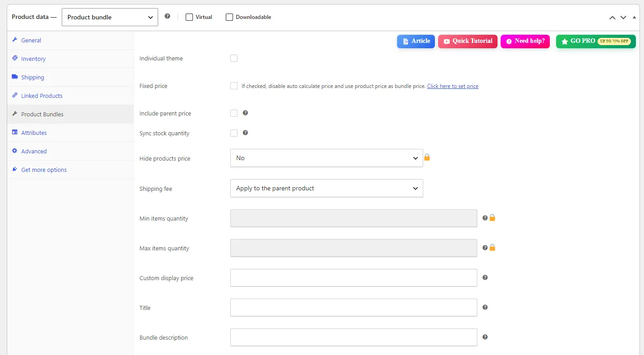Check the Include parent price checkbox

(x=234, y=113)
